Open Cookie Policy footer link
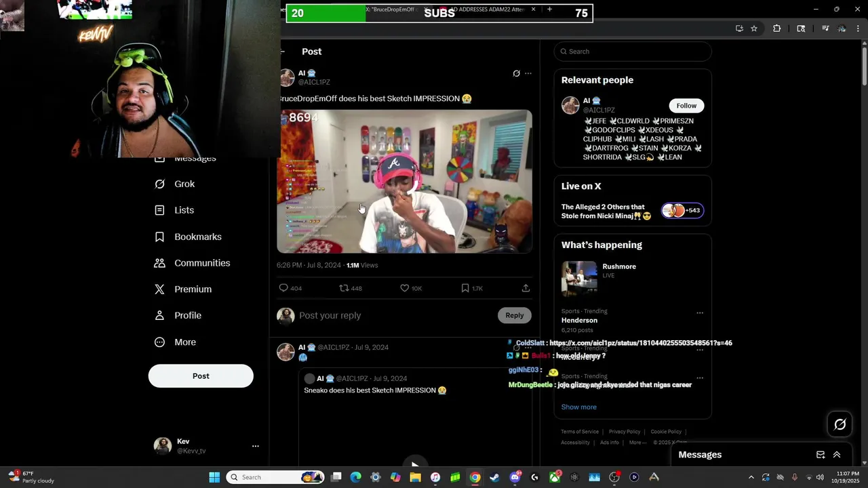This screenshot has height=488, width=868. tap(666, 432)
